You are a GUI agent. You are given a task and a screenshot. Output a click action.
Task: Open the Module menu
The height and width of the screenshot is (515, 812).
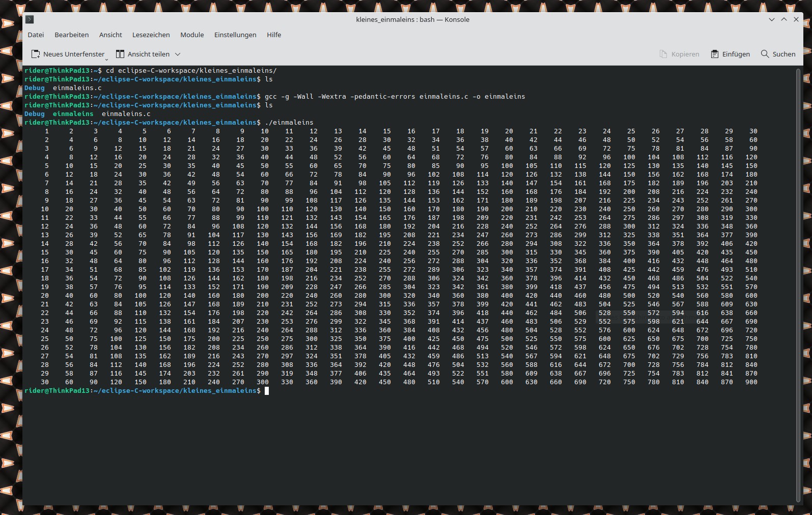pyautogui.click(x=192, y=35)
